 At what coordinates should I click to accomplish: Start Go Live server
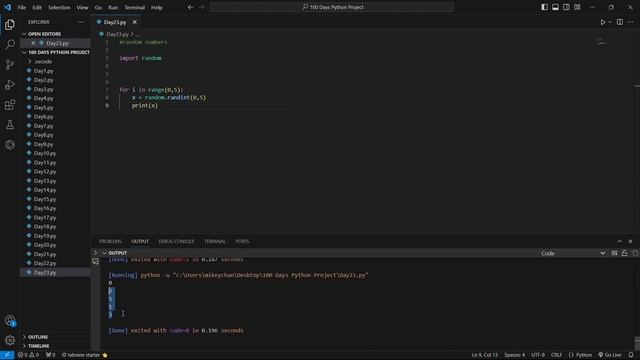point(610,355)
